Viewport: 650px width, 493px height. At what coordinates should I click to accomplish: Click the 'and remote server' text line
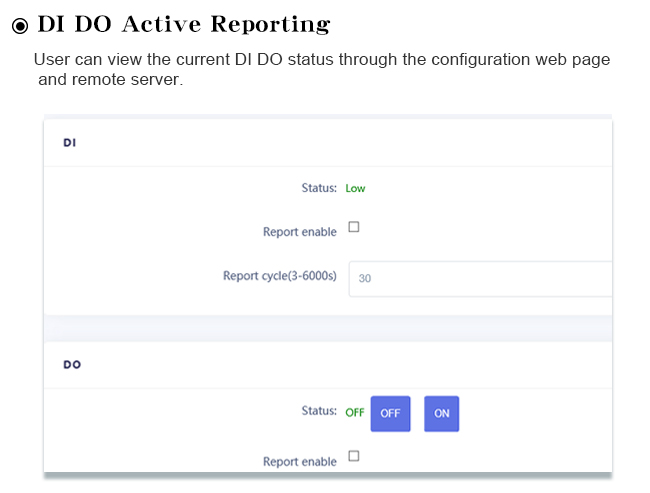(110, 79)
